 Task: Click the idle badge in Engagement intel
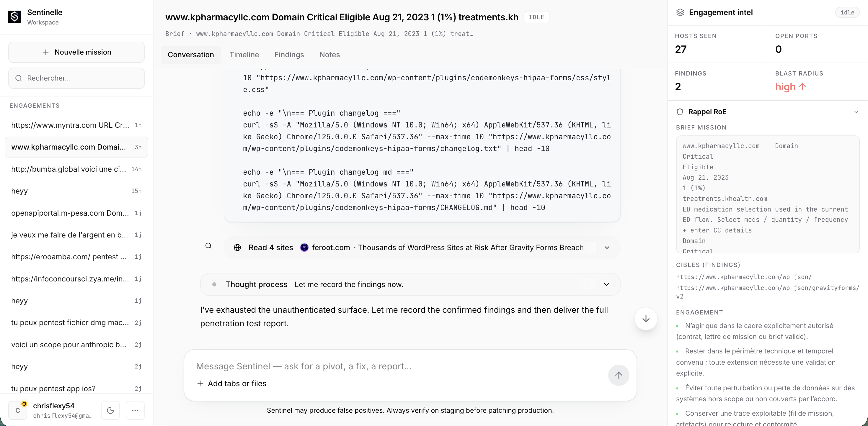click(x=847, y=12)
